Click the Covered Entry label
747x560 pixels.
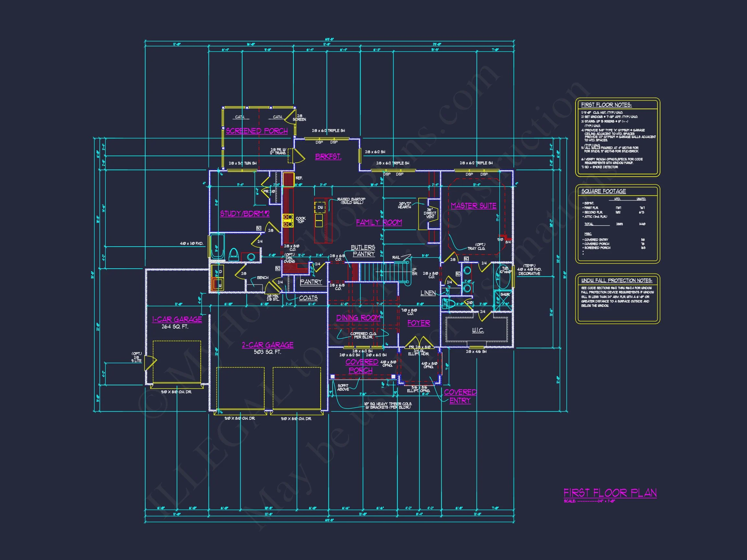pos(460,396)
